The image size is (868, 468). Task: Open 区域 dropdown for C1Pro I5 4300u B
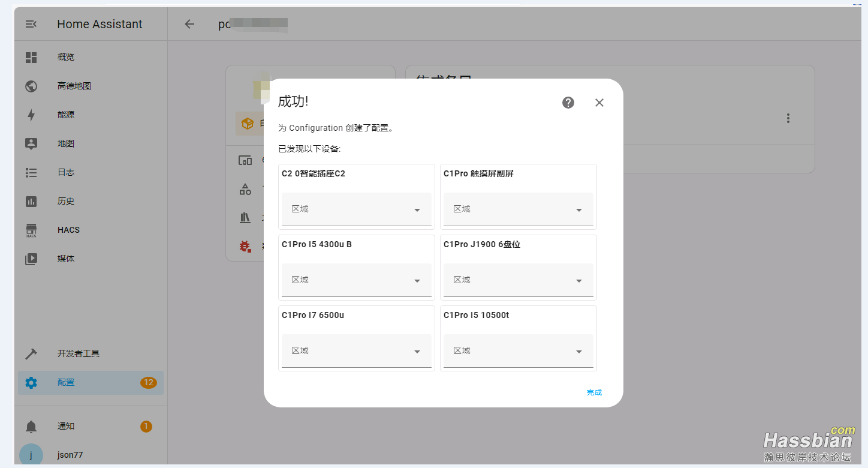tap(357, 280)
